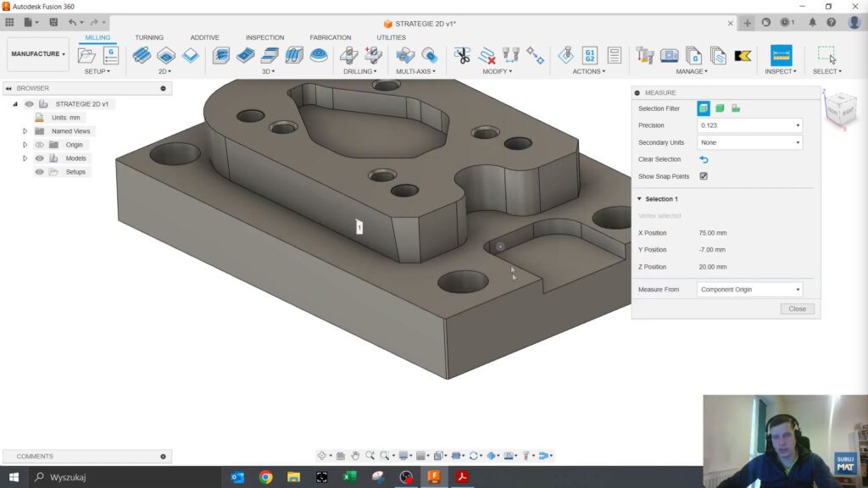Viewport: 868px width, 488px height.
Task: Open the Precision dropdown
Action: [749, 125]
